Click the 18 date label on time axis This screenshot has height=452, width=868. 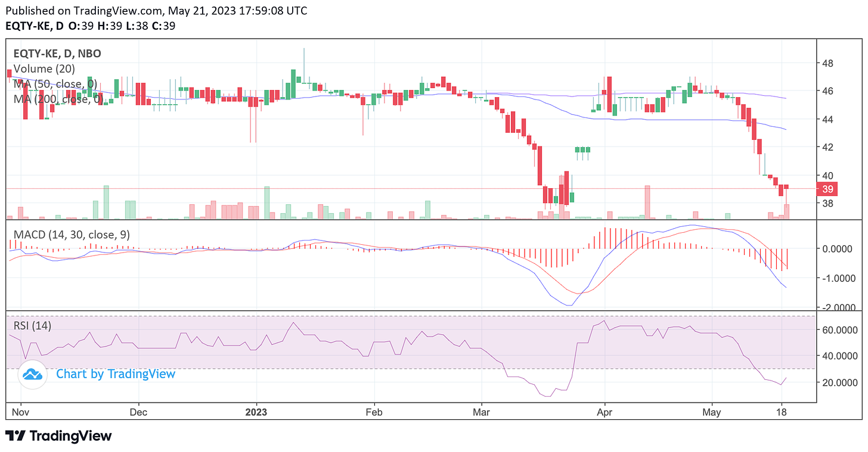(x=782, y=412)
